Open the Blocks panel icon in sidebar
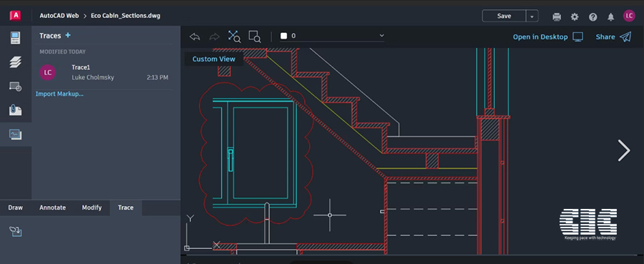 (16, 87)
